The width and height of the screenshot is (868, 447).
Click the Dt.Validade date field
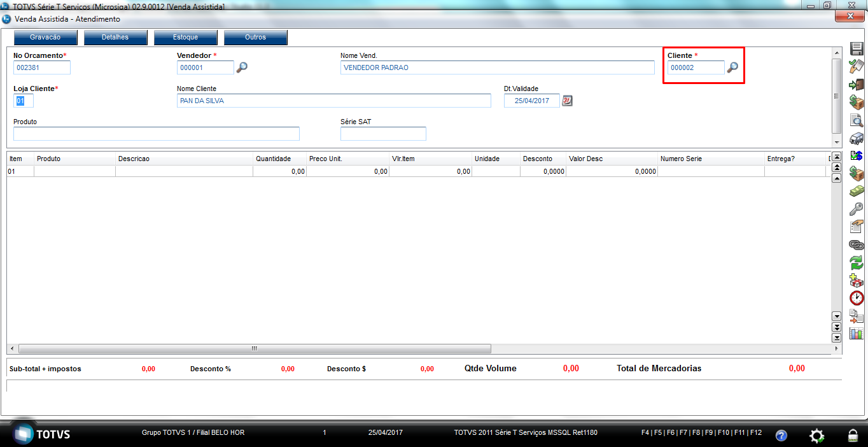coord(532,101)
